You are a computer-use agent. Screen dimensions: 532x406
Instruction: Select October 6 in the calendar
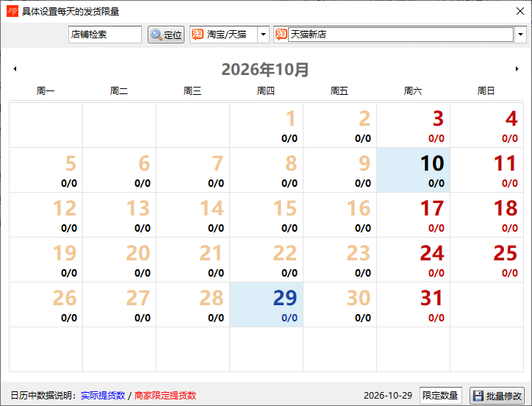120,170
